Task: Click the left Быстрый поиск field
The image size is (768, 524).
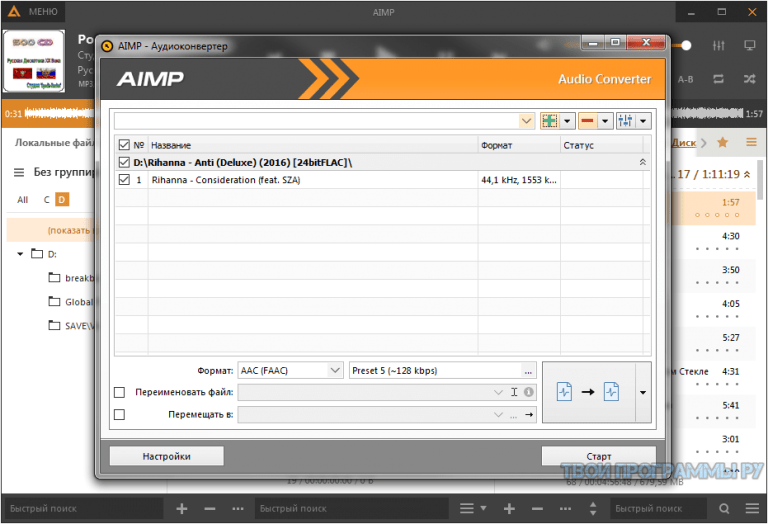Action: [83, 508]
